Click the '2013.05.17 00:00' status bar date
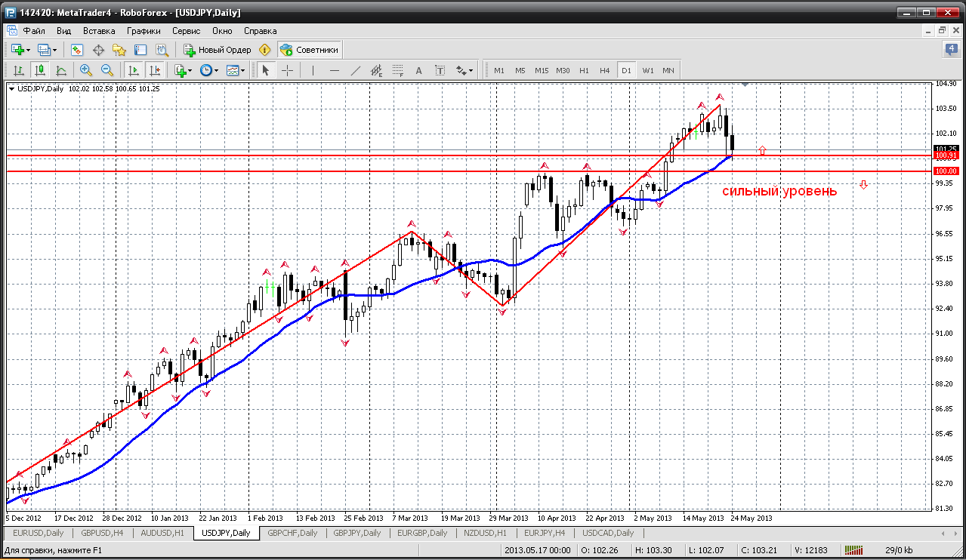 click(539, 550)
